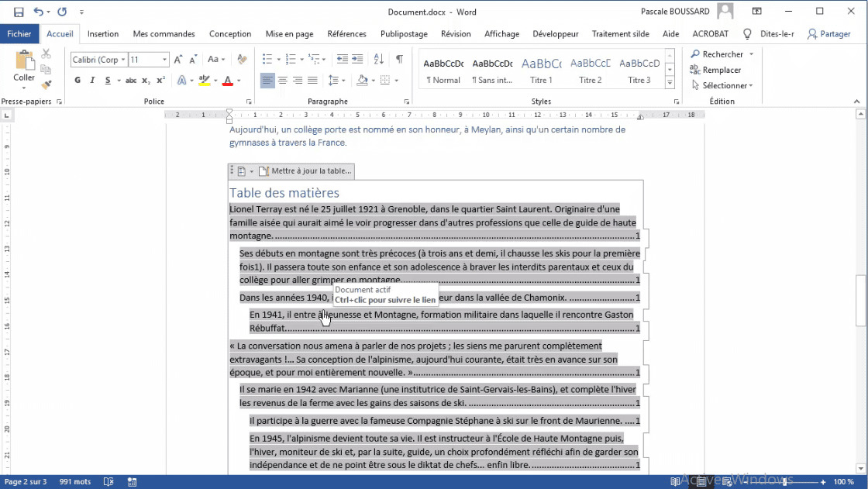Screen dimensions: 868x489
Task: Click the Undo arrow icon
Action: [39, 12]
